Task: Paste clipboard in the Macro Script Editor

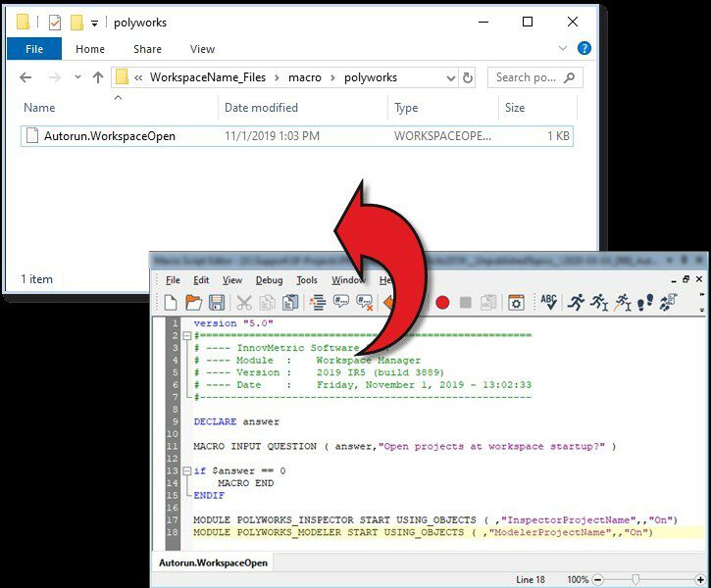Action: click(290, 303)
